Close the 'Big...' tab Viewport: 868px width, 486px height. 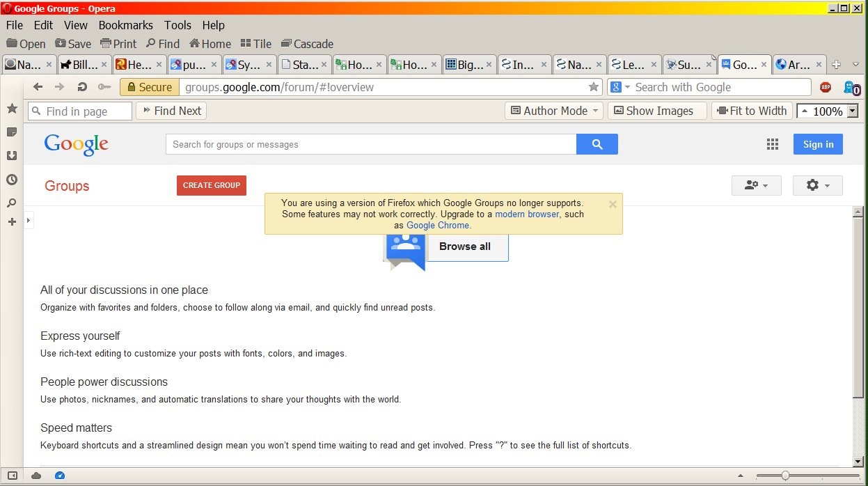coord(491,65)
